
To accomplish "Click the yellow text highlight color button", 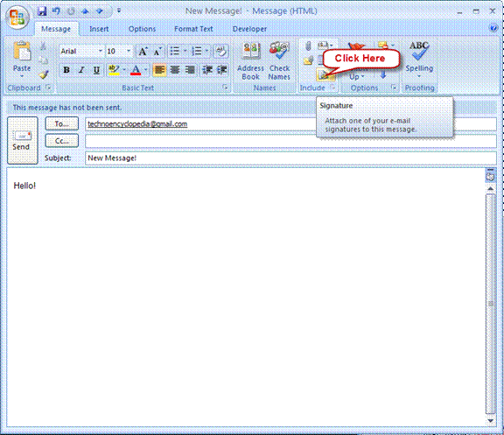I will tap(114, 70).
